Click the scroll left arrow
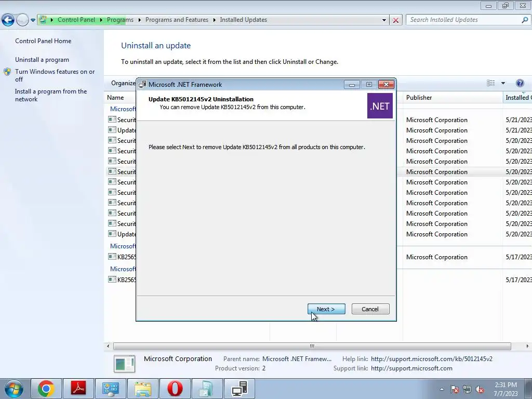Viewport: 532px width, 399px height. [x=108, y=346]
